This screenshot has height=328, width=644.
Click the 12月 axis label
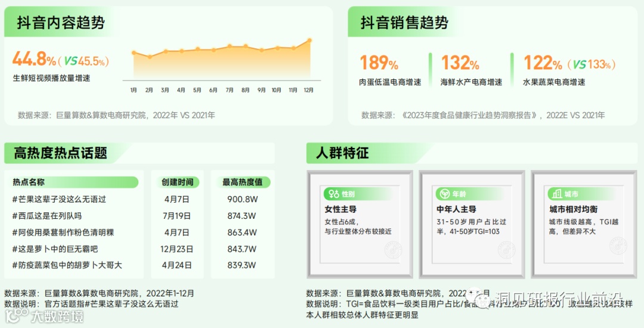click(x=308, y=90)
